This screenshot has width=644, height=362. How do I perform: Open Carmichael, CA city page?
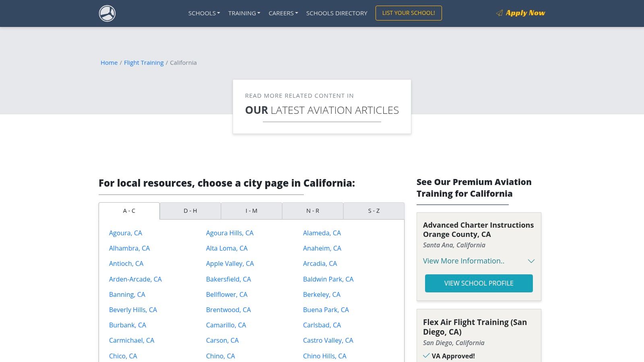[132, 340]
